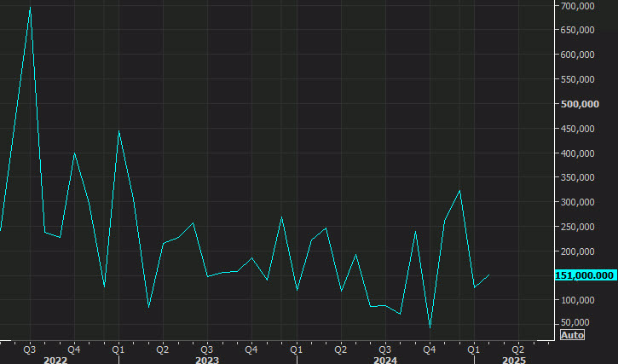Click the 300,000 y-axis label

click(x=577, y=202)
